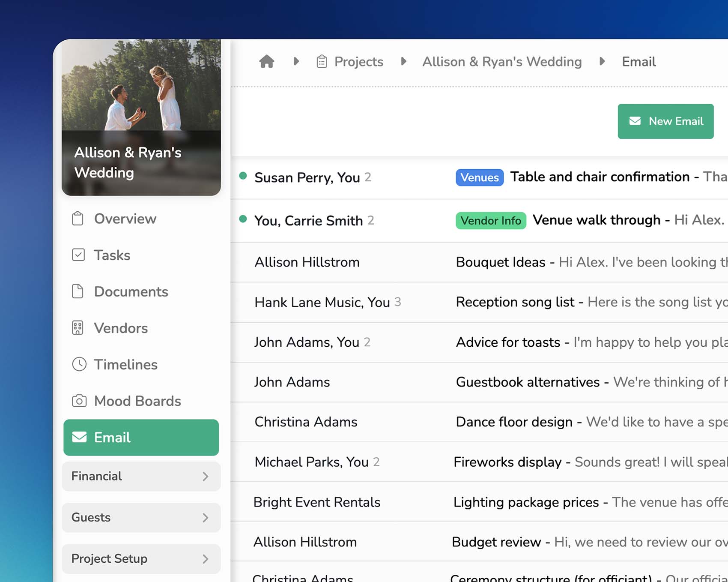The height and width of the screenshot is (582, 728).
Task: Open the Guests sidebar section
Action: (141, 518)
